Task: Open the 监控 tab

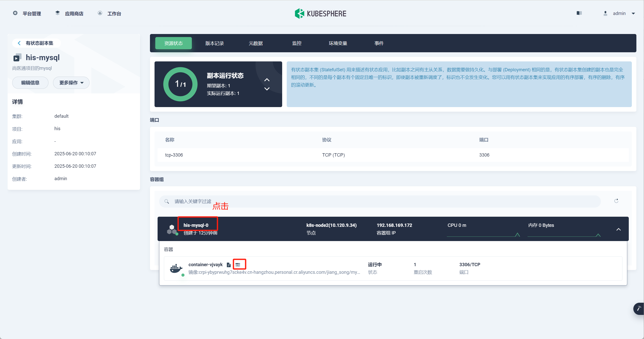Action: pyautogui.click(x=297, y=43)
